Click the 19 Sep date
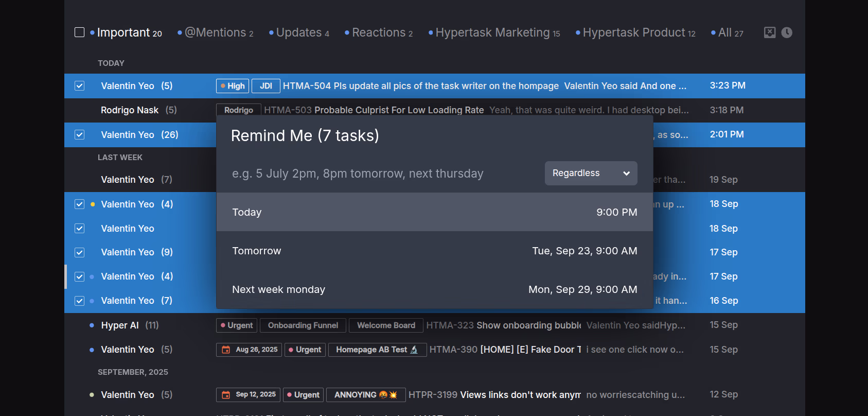 [723, 180]
